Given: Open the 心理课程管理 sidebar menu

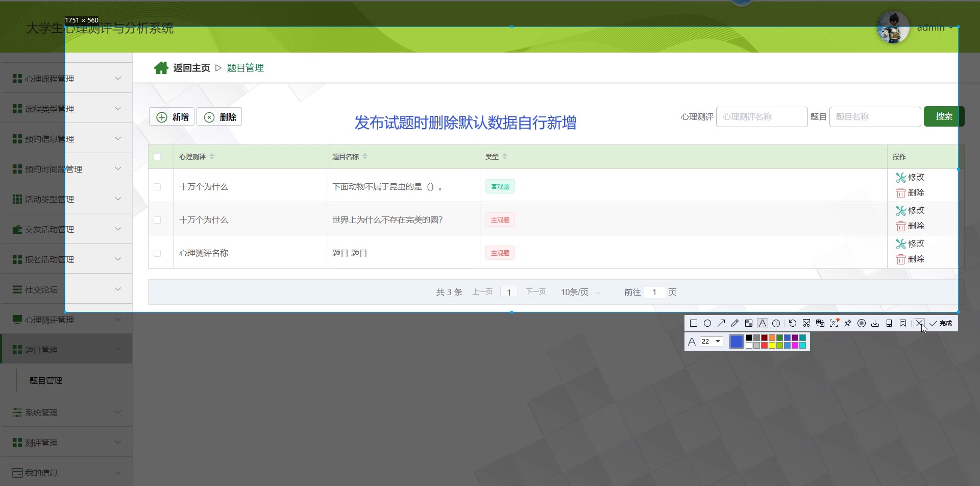Looking at the screenshot, I should (66, 78).
